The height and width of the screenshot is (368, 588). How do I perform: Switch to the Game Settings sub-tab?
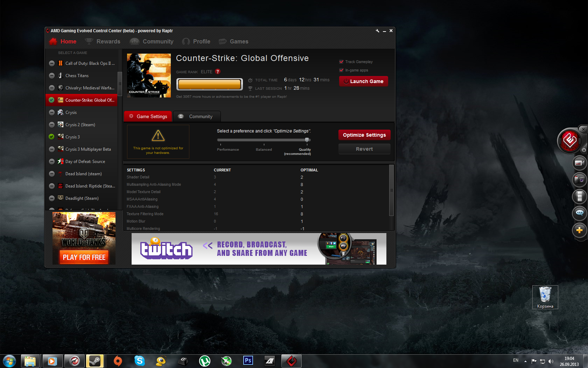(x=148, y=116)
